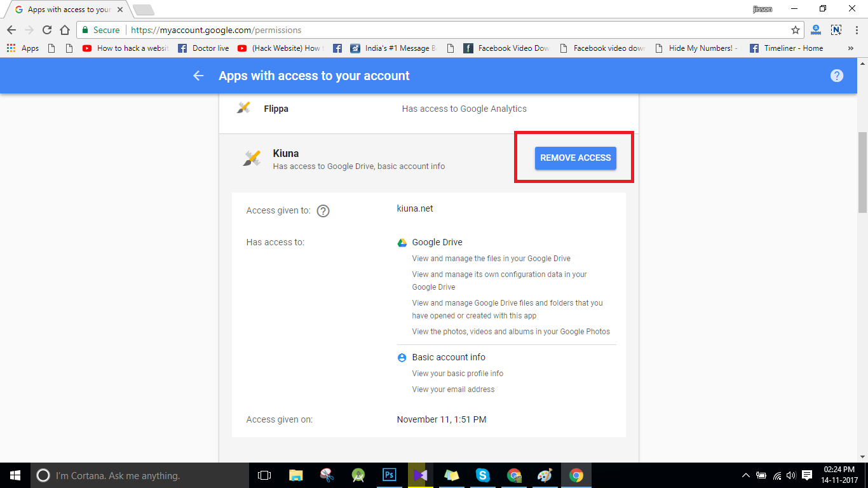Open the Windows Start menu
This screenshot has height=488, width=868.
coord(15,475)
